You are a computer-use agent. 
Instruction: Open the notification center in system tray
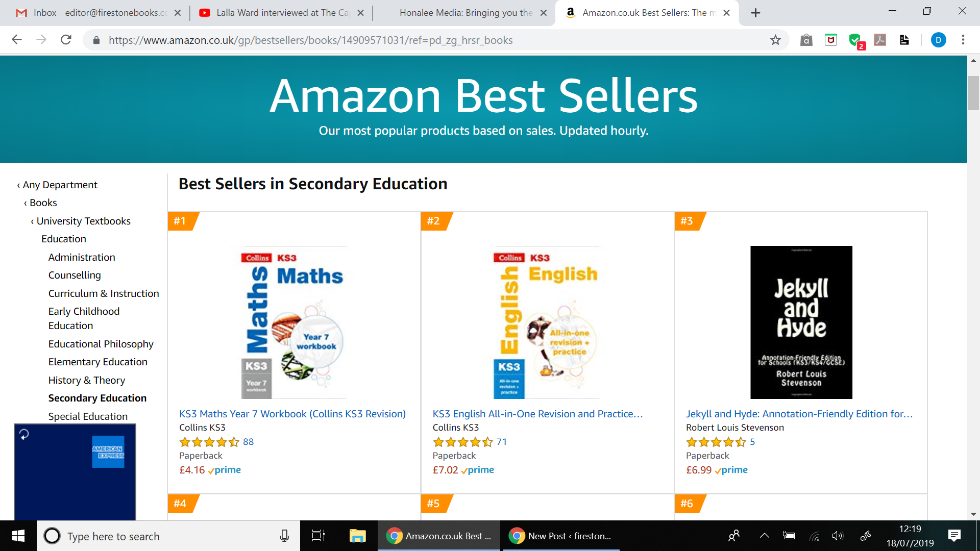[x=955, y=536]
